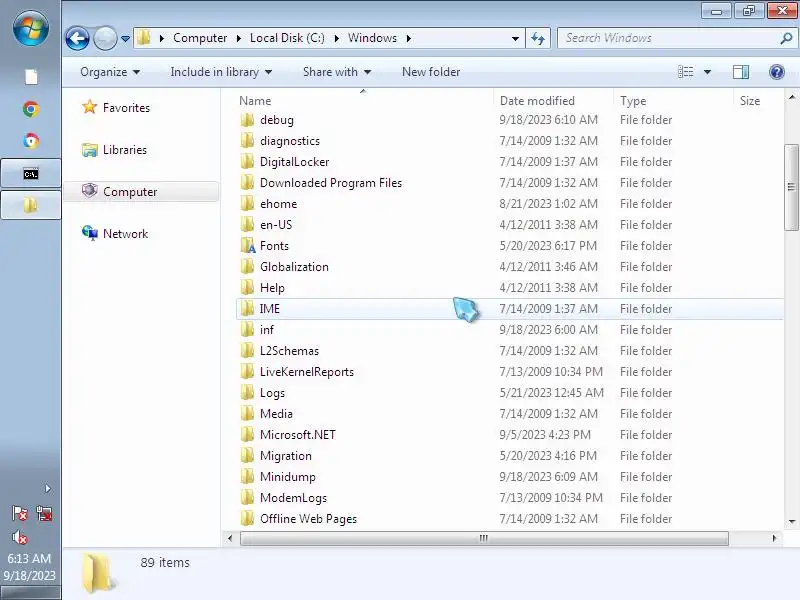Click the vertical scrollbar thumb

coord(791,187)
